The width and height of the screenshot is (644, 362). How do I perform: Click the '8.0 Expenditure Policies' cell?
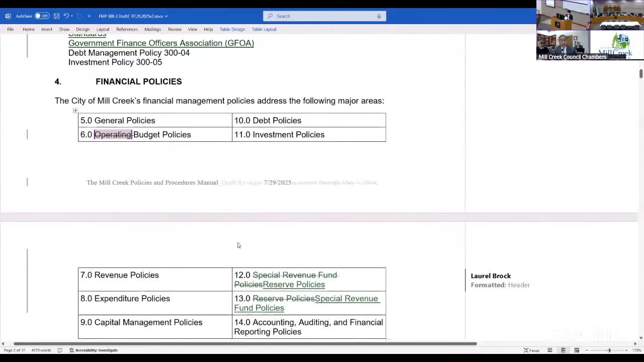[155, 303]
